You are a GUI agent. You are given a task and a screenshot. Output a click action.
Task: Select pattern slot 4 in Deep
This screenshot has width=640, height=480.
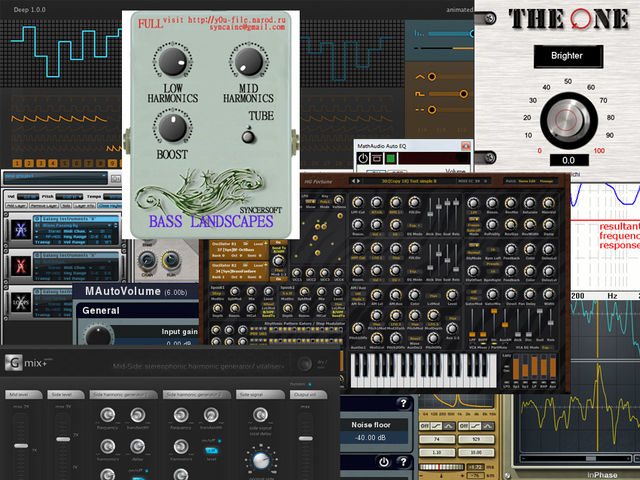[53, 163]
